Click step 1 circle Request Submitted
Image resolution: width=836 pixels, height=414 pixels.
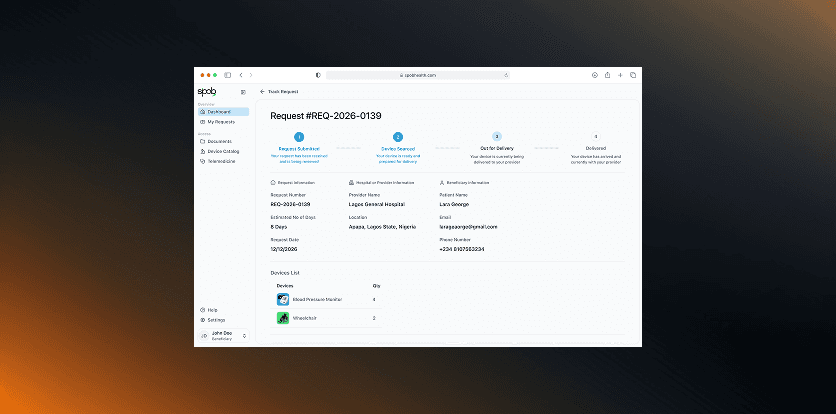pos(299,137)
